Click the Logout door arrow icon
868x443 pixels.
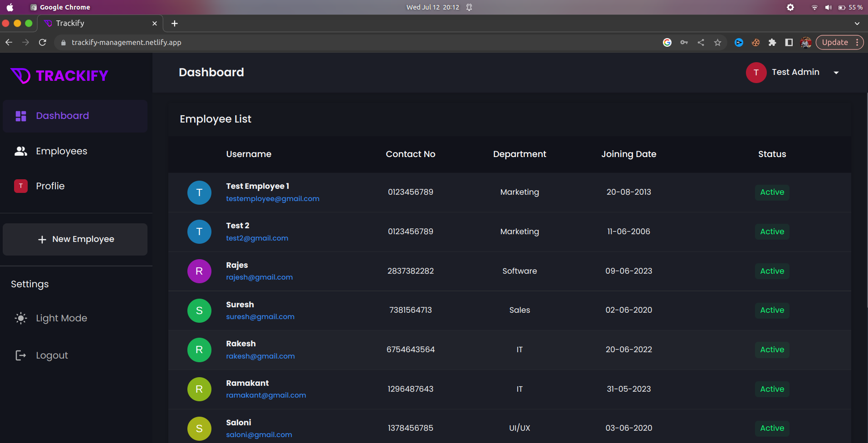21,355
